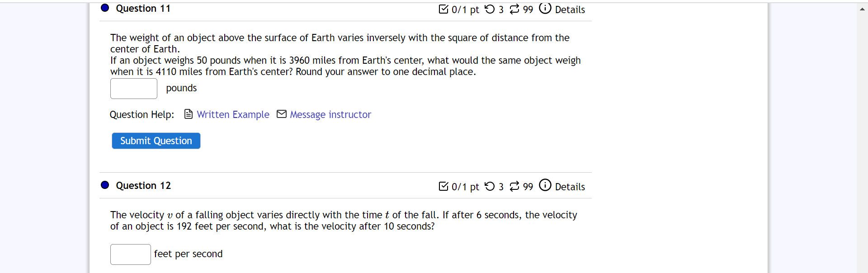
Task: Click the scroll-up arrow on the scrollbar
Action: pyautogui.click(x=863, y=9)
